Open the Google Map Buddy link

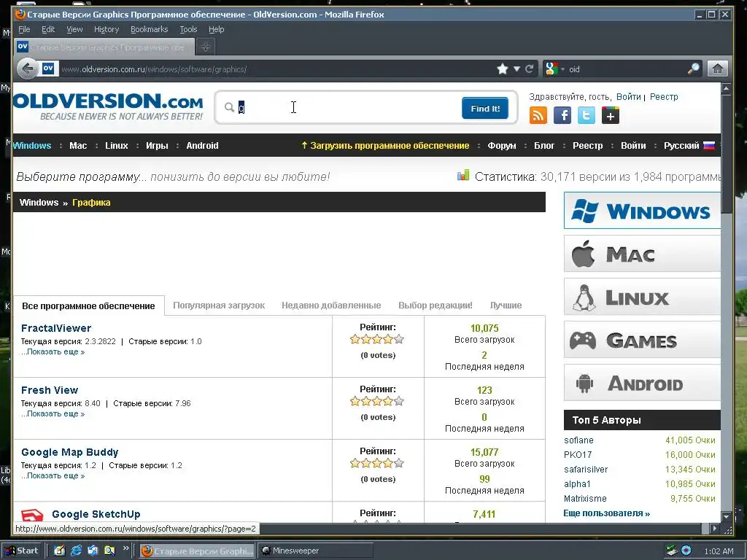click(69, 452)
